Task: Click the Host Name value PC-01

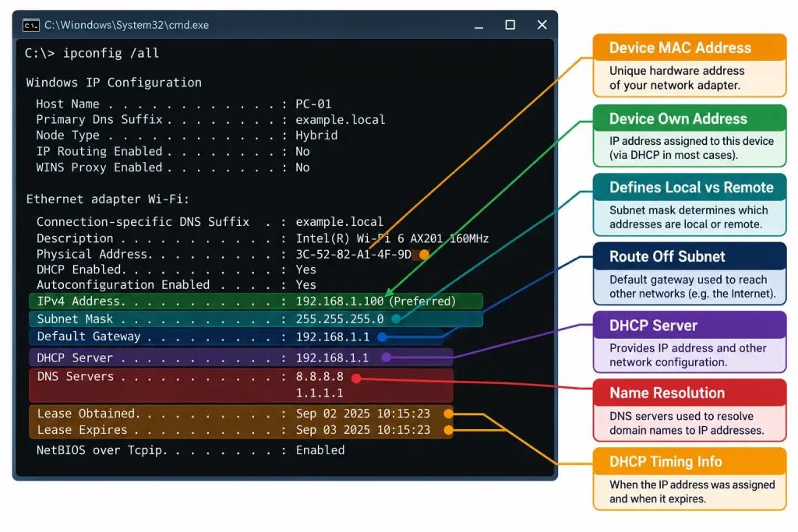Action: [x=313, y=104]
